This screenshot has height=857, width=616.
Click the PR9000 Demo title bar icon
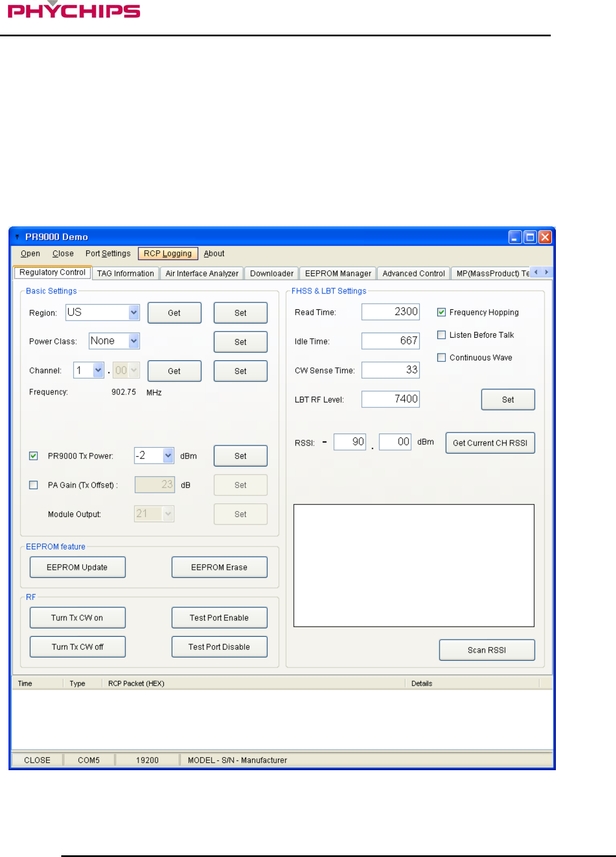17,237
